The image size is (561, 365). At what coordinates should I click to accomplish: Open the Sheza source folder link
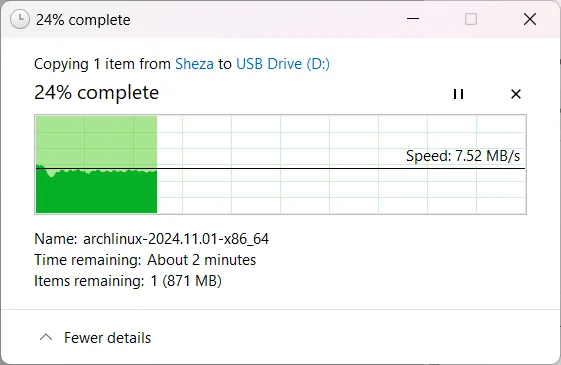click(x=194, y=64)
